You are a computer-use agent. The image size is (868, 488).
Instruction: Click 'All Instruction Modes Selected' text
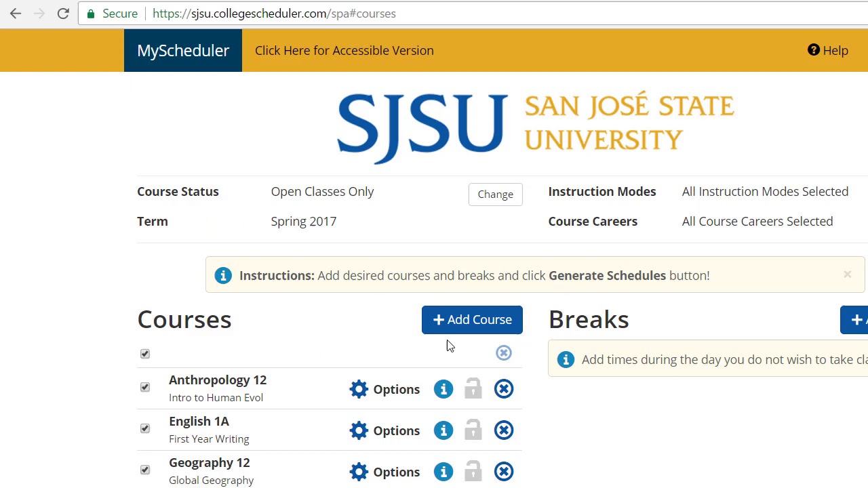click(765, 191)
